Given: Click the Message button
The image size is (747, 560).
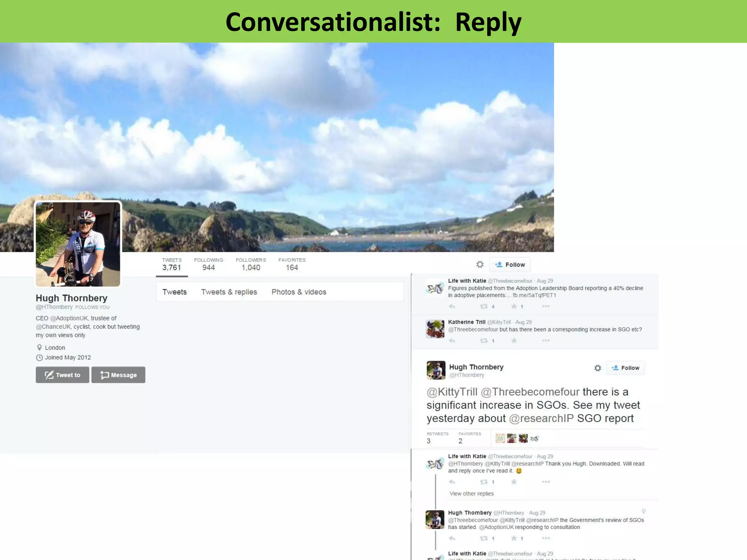Looking at the screenshot, I should (118, 375).
